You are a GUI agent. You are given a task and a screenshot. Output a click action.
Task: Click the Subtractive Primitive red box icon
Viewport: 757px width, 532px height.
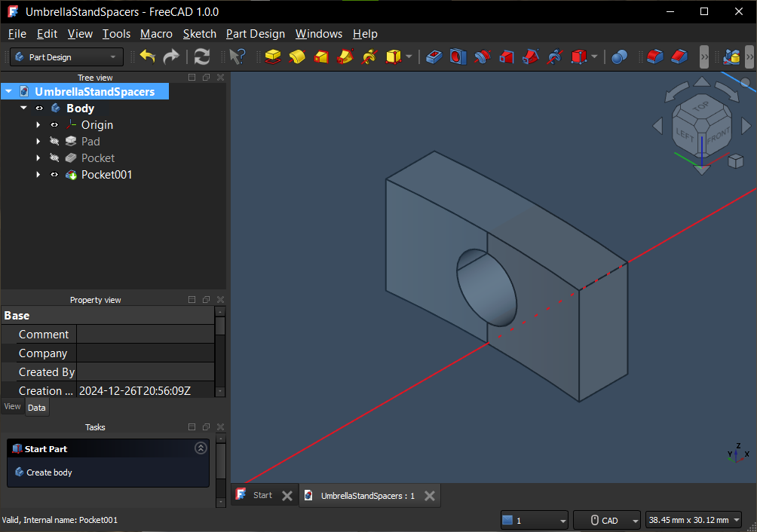(579, 57)
